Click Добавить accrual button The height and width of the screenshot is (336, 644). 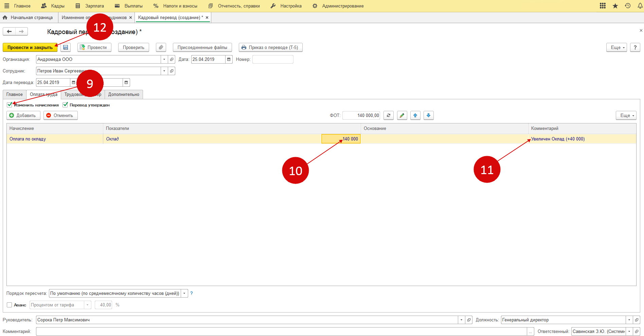[x=23, y=115]
